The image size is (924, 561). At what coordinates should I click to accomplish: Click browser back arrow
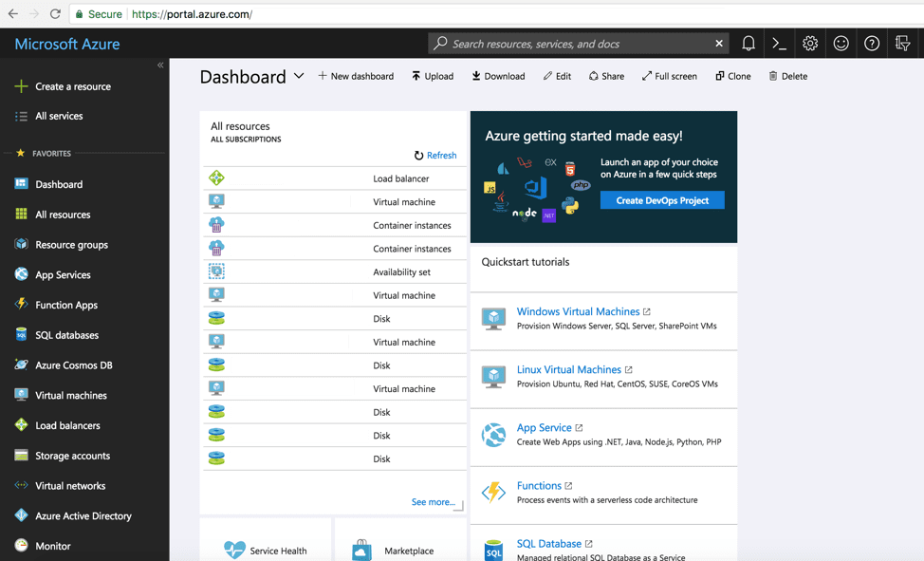(13, 13)
